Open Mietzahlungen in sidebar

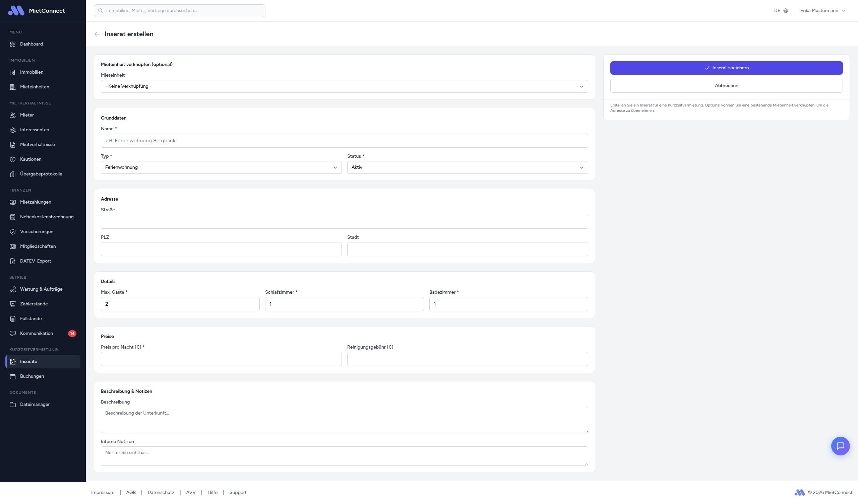(x=36, y=202)
